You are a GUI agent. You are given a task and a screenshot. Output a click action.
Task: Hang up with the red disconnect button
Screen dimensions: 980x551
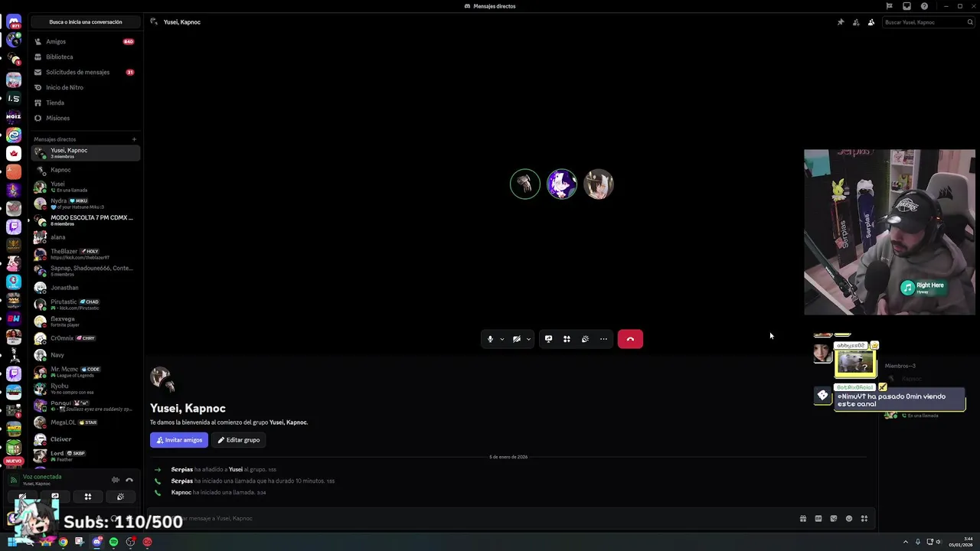pyautogui.click(x=630, y=339)
